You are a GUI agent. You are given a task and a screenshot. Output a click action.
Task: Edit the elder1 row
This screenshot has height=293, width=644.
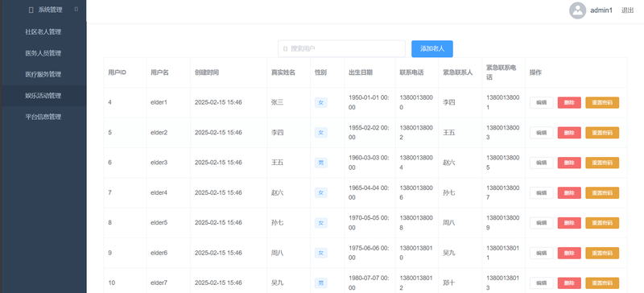coord(541,103)
